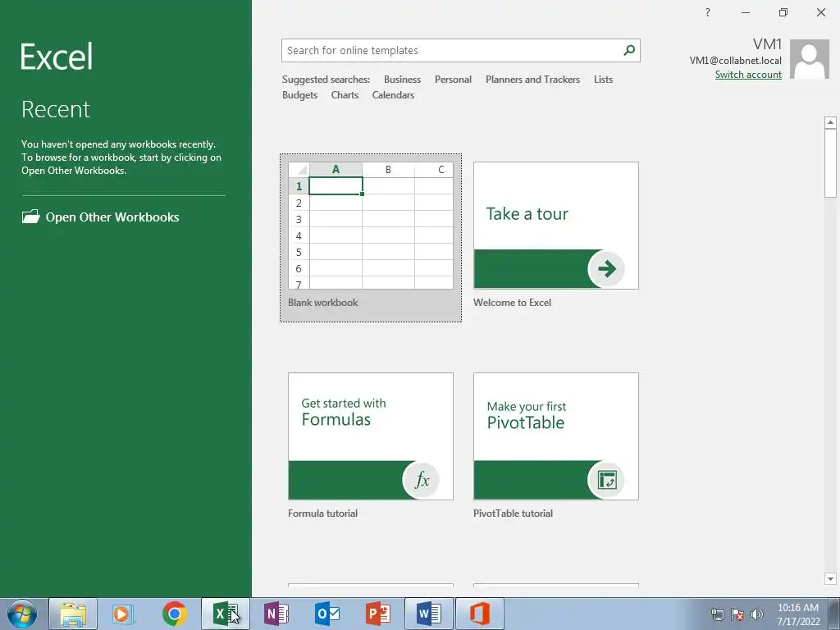Click the Formula tutorial label
Viewport: 840px width, 630px height.
click(x=322, y=514)
